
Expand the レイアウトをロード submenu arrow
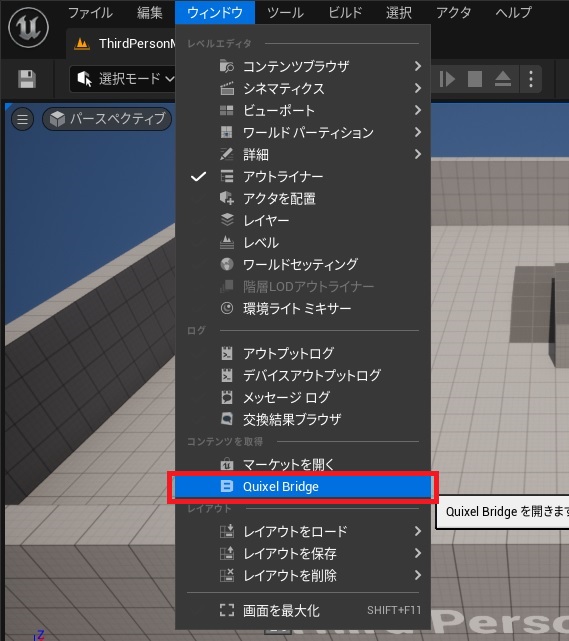pyautogui.click(x=417, y=531)
